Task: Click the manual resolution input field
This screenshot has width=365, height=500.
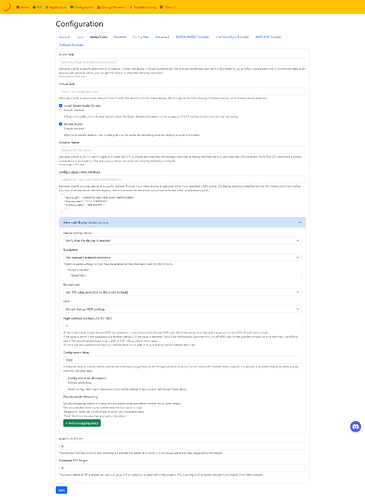Action: (x=184, y=275)
